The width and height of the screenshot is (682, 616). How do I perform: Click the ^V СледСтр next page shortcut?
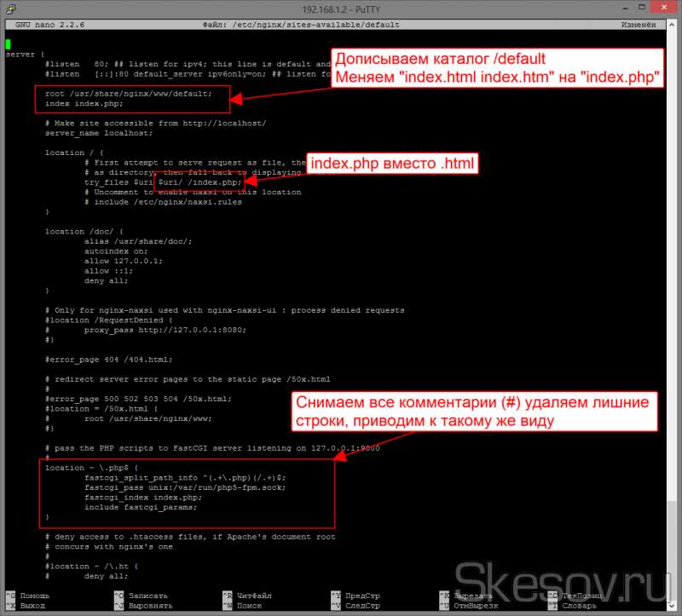coord(361,606)
